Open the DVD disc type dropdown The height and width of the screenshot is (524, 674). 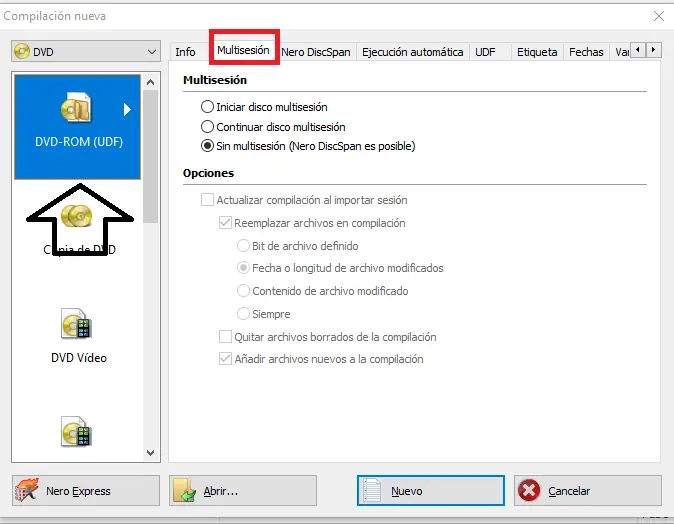pyautogui.click(x=86, y=52)
